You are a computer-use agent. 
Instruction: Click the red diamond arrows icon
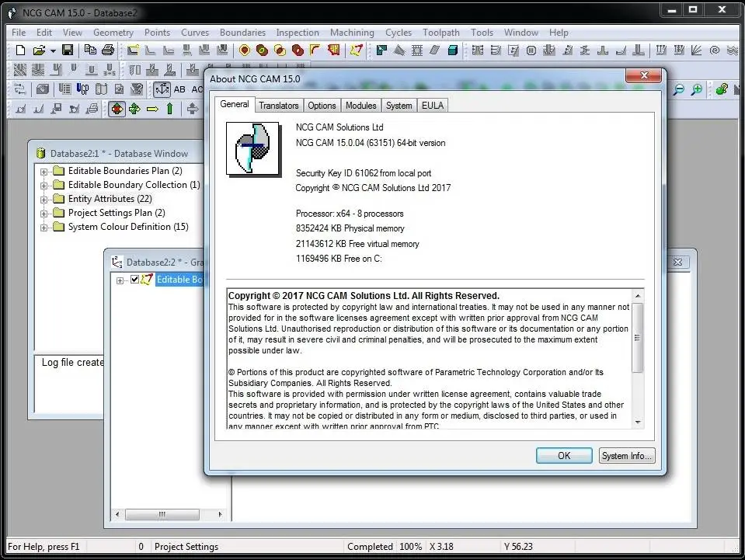click(117, 109)
